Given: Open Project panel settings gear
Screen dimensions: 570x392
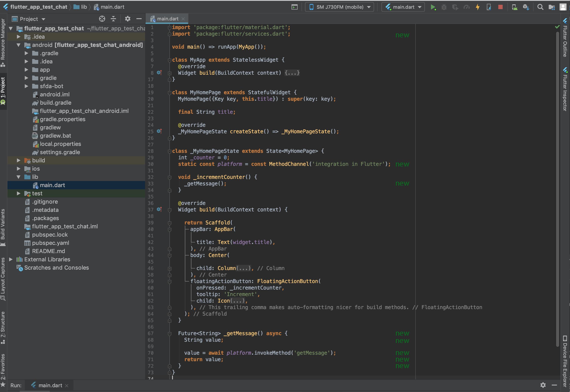Looking at the screenshot, I should 128,19.
